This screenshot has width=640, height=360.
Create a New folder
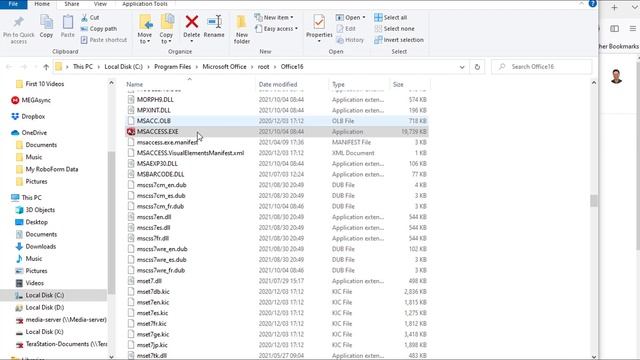tap(242, 29)
